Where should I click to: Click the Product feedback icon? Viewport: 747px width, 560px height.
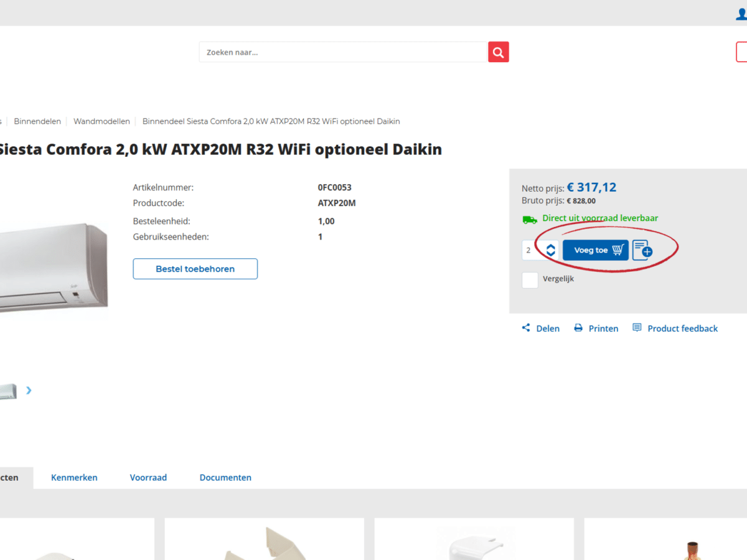point(637,328)
